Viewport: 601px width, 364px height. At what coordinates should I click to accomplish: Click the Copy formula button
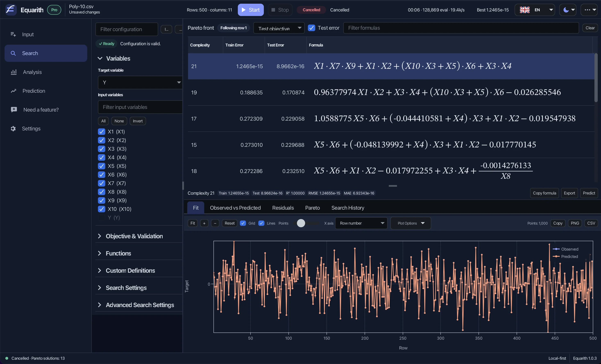pos(544,193)
